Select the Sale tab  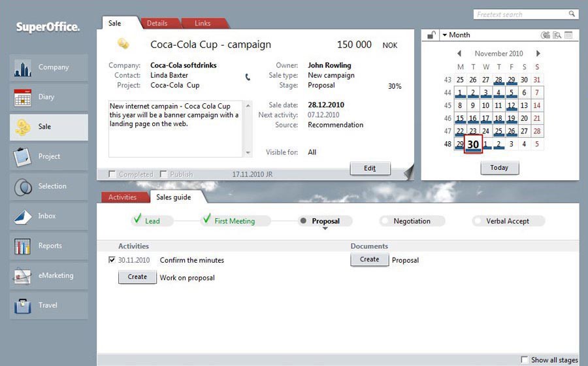click(115, 24)
